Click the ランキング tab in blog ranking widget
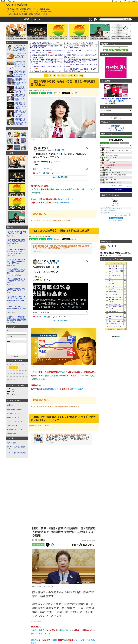The width and height of the screenshot is (138, 644). tap(105, 143)
